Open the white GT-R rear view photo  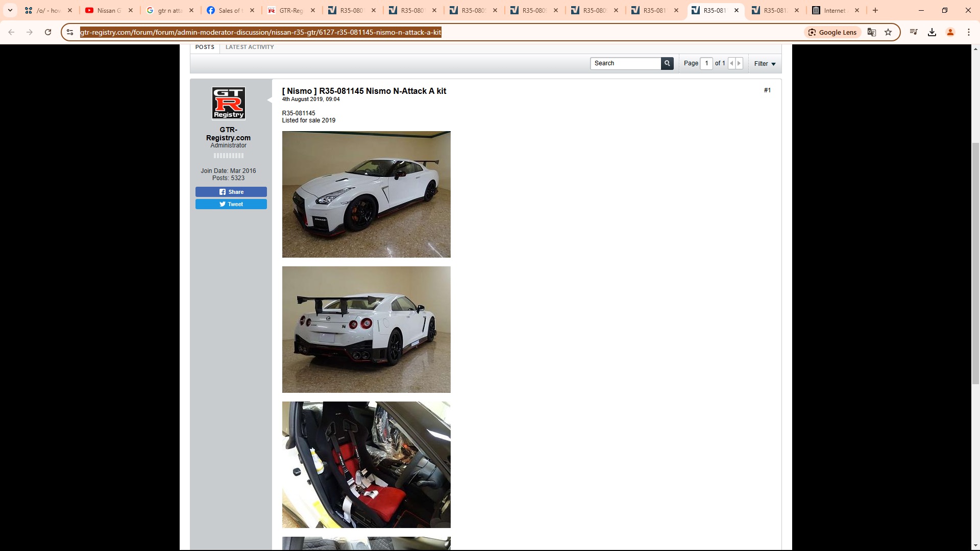tap(366, 330)
